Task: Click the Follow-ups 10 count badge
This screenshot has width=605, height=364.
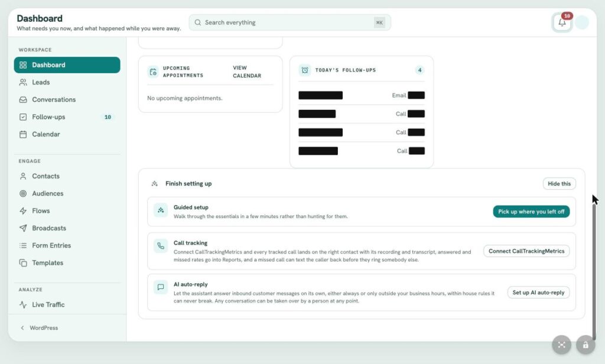Action: coord(108,117)
